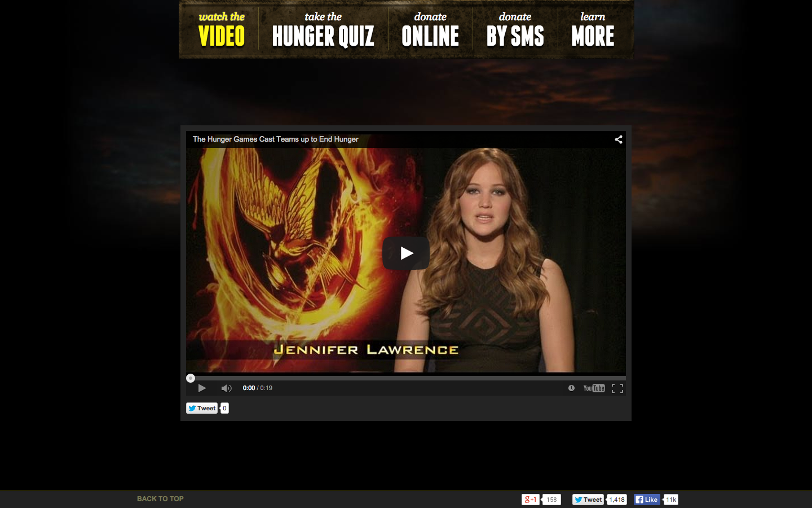Tweet the video using Tweet button below player
Screen dimensions: 812x508
(202, 408)
